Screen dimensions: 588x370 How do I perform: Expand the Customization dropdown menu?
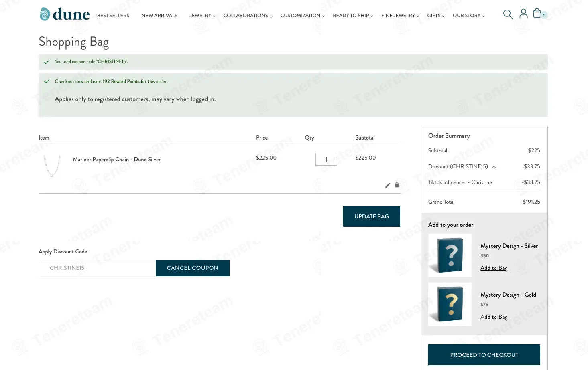coord(303,16)
